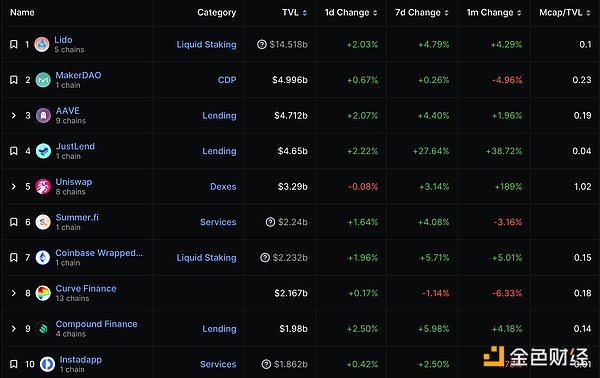Click the question mark icon beside Lido TVL
The height and width of the screenshot is (378, 600).
(262, 44)
